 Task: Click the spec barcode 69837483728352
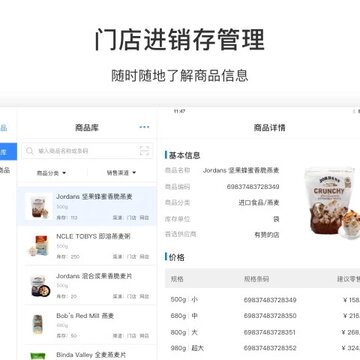(270, 348)
